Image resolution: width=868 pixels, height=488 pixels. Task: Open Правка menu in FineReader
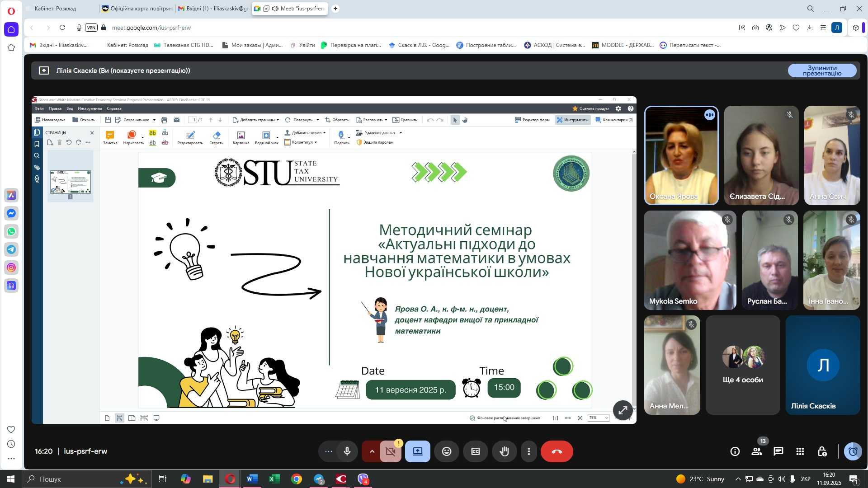pyautogui.click(x=55, y=108)
